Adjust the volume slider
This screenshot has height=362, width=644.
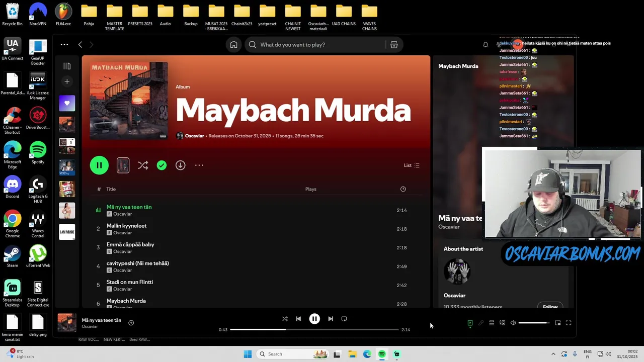coord(534,323)
